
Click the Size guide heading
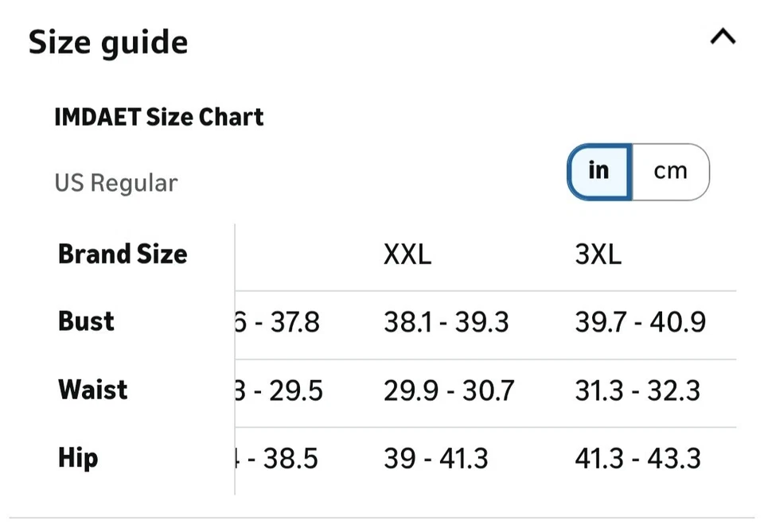(108, 43)
